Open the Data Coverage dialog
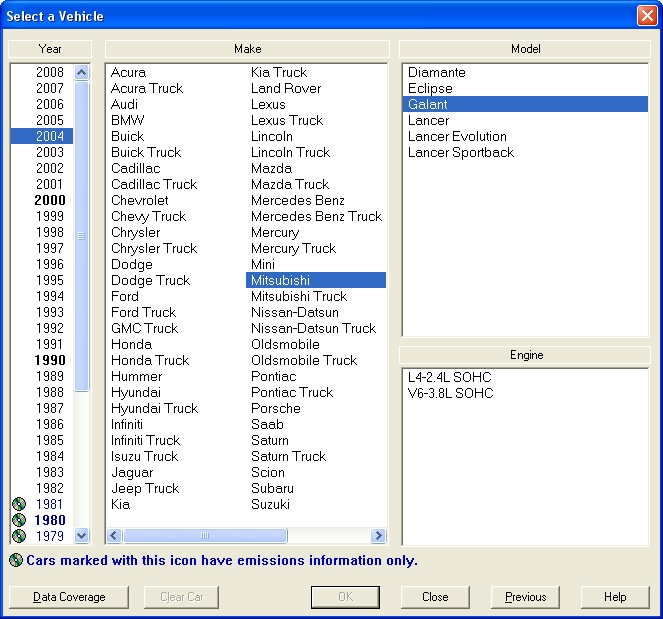Screen dimensions: 663x619 pos(69,597)
